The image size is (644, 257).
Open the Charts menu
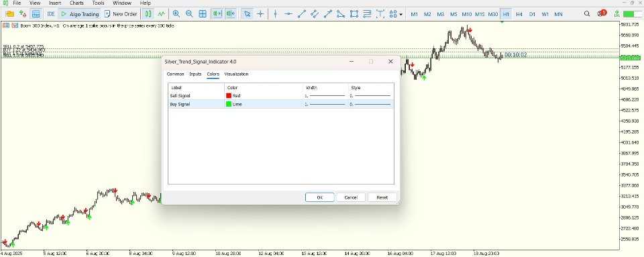[x=76, y=3]
